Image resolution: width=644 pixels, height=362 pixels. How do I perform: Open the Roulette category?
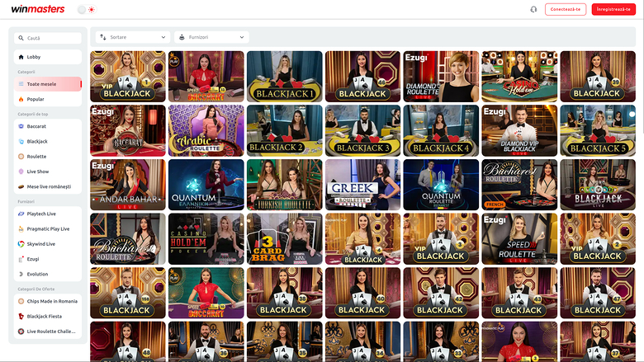(48, 157)
